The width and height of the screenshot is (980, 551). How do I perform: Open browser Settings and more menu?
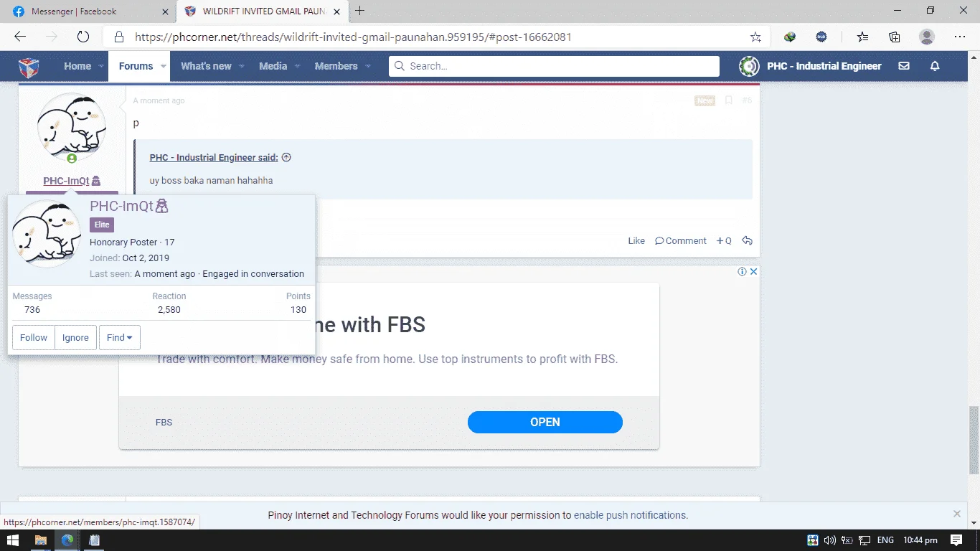tap(960, 37)
